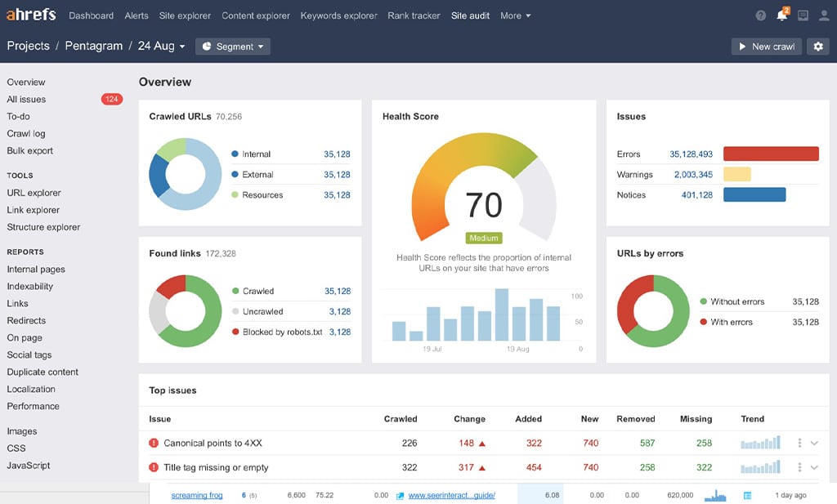
Task: Open project settings gear
Action: [x=818, y=47]
